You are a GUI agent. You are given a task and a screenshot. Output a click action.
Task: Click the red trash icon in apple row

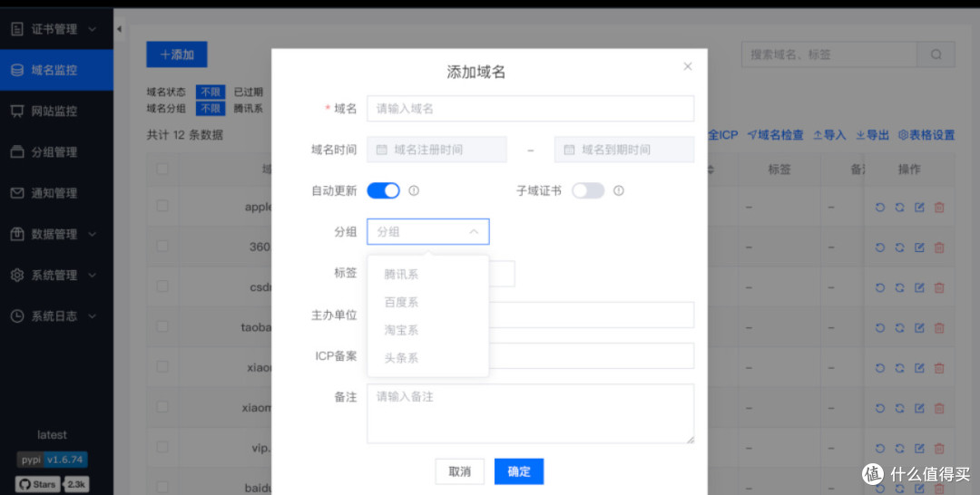point(939,208)
